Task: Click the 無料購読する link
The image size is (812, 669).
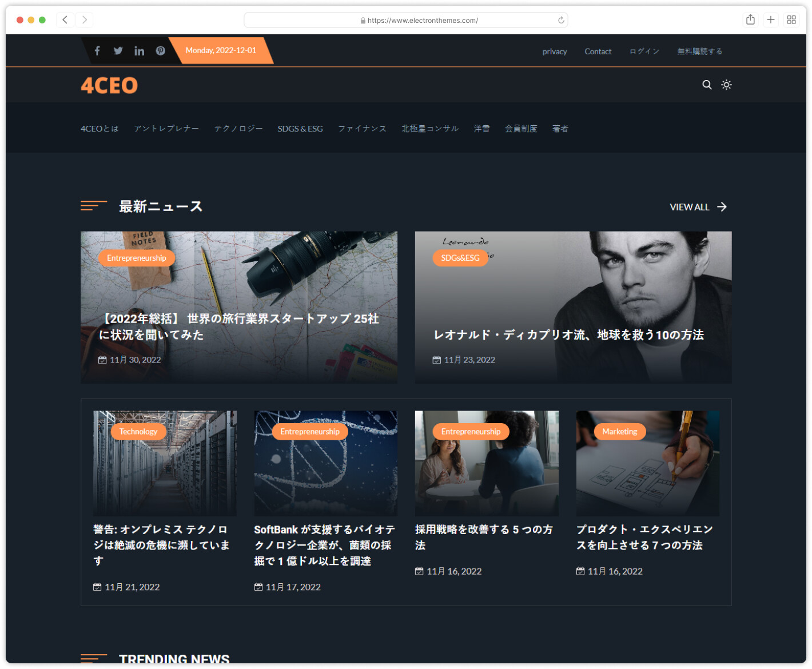Action: point(700,51)
